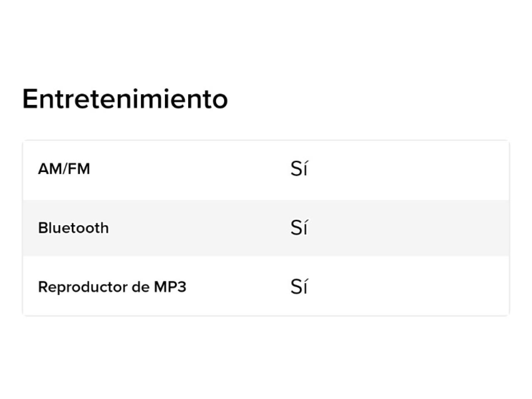Viewport: 532px width, 399px height.
Task: Click the first table row containing AM/FM
Action: point(266,170)
